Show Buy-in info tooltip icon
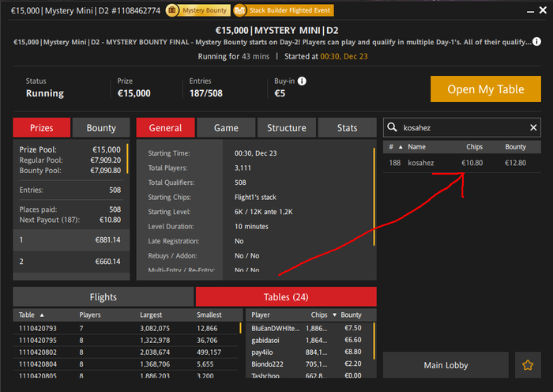Image resolution: width=553 pixels, height=392 pixels. [302, 81]
